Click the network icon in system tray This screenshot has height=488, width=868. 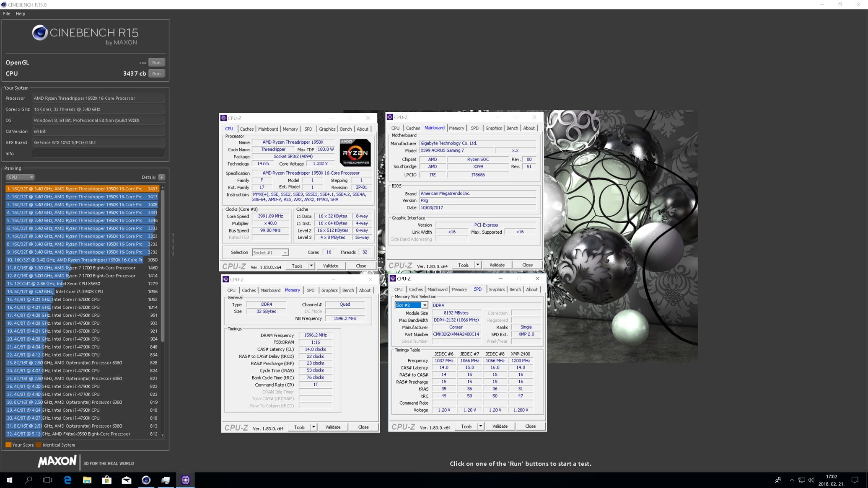click(x=801, y=480)
